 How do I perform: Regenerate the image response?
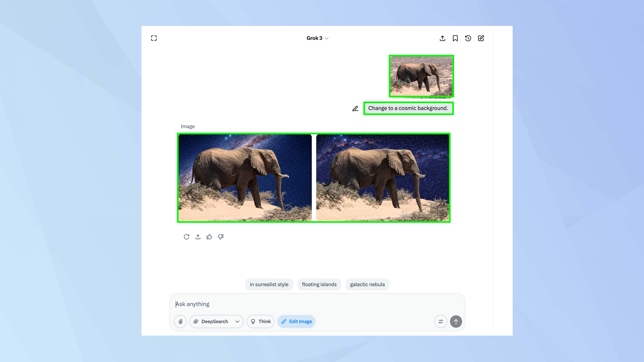(186, 237)
